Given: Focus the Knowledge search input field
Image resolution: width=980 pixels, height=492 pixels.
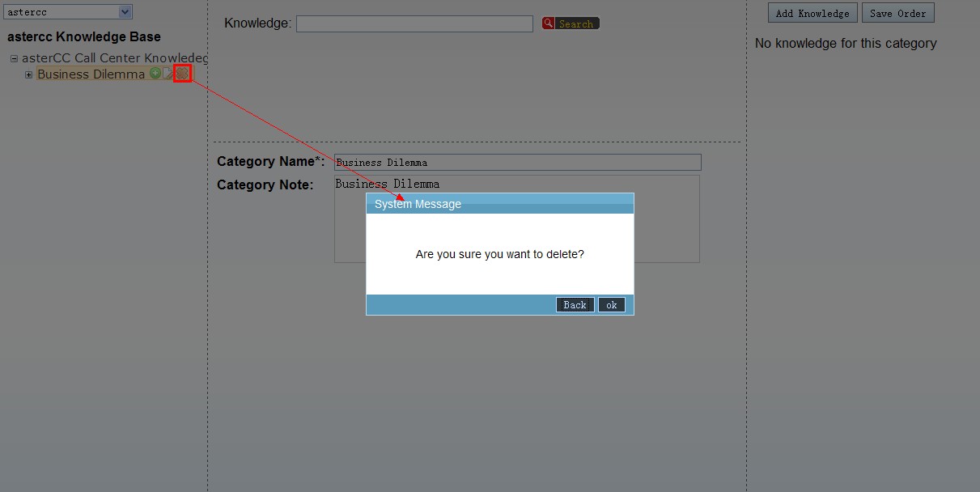Looking at the screenshot, I should (414, 24).
